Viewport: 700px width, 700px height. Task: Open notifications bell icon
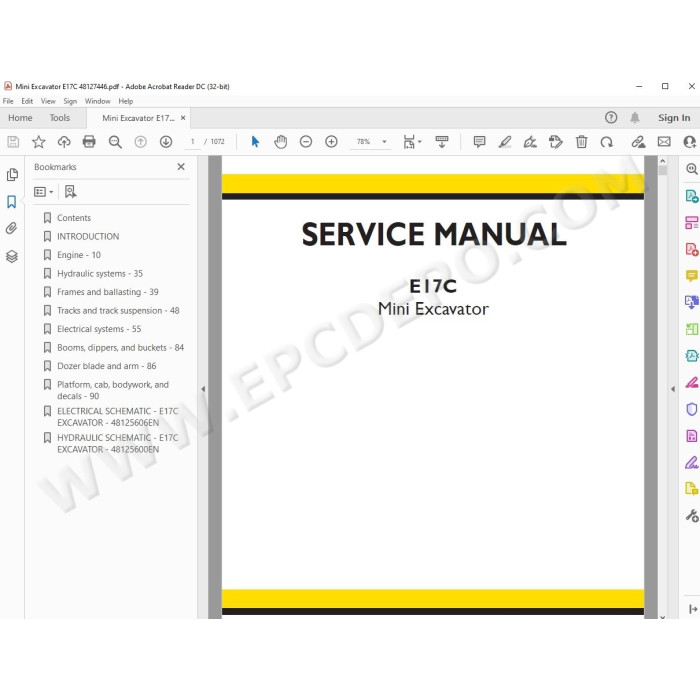coord(635,117)
